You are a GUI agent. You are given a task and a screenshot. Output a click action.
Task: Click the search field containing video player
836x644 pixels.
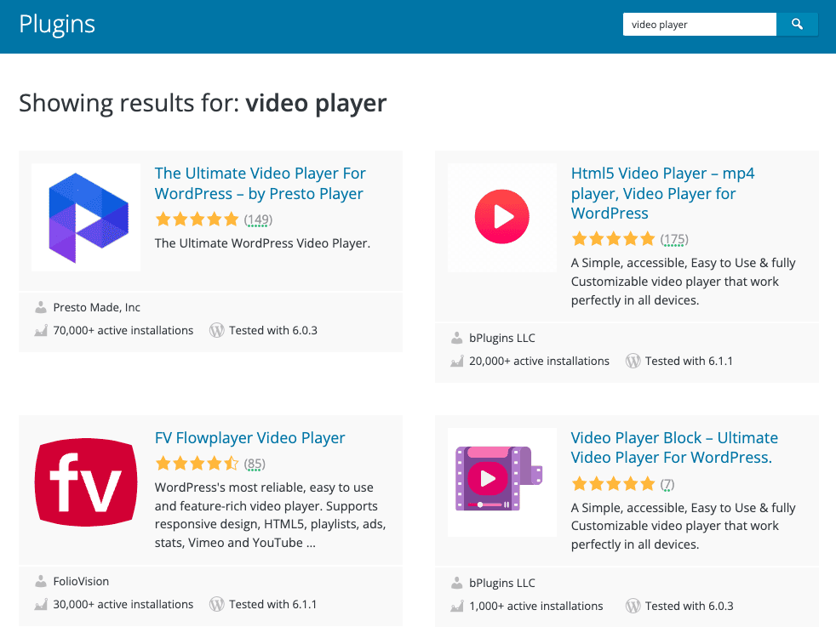[x=699, y=25]
